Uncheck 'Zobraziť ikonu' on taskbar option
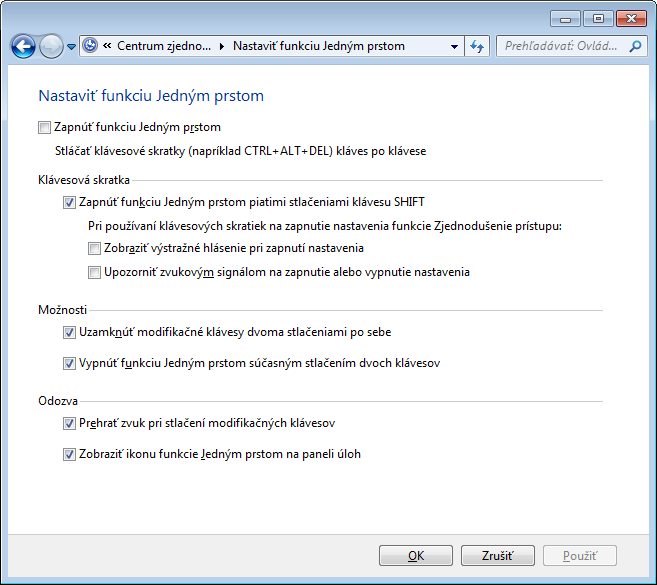 coord(69,454)
